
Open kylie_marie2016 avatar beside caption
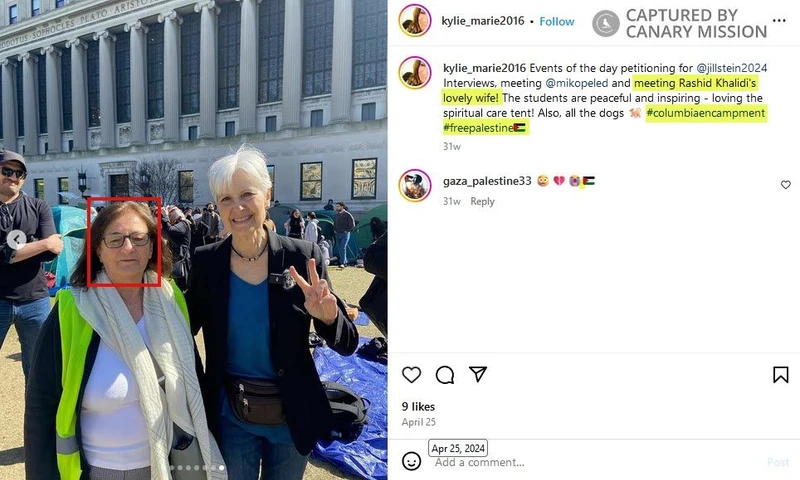415,73
